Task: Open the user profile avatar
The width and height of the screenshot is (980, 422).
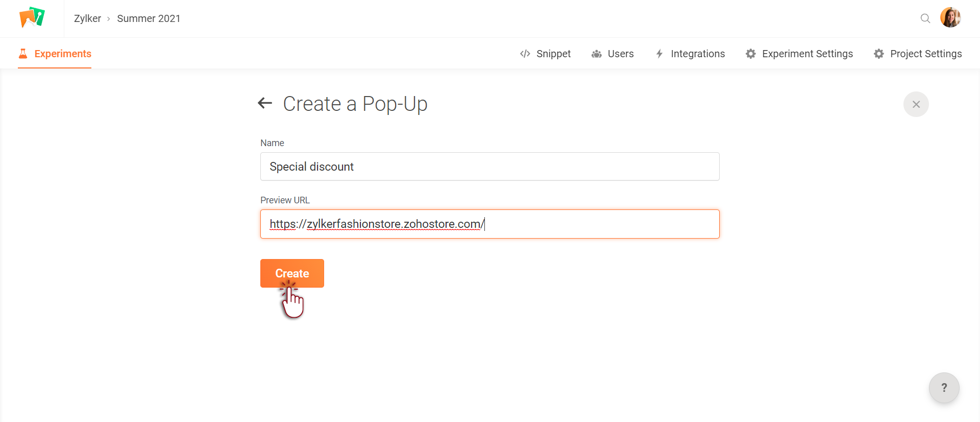Action: click(950, 18)
